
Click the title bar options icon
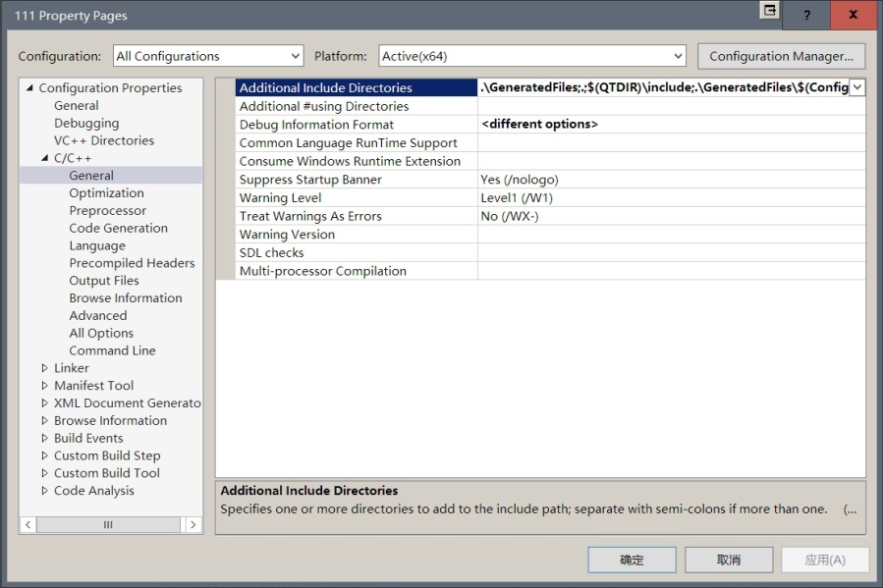click(769, 10)
